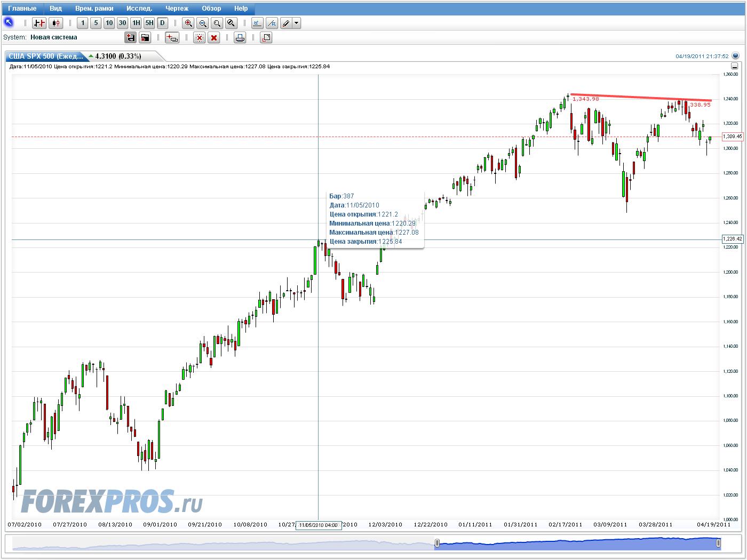Click the zoom in magnifier
Viewport: 747px width, 560px height.
[x=188, y=23]
